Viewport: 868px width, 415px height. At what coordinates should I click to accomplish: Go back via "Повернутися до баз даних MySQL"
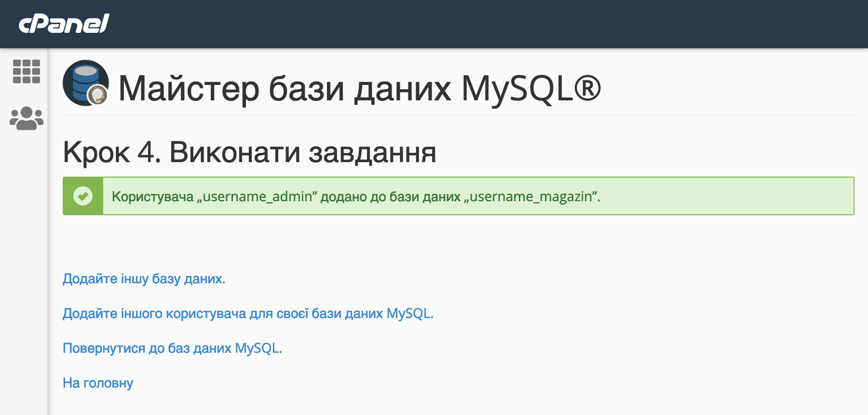tap(172, 348)
